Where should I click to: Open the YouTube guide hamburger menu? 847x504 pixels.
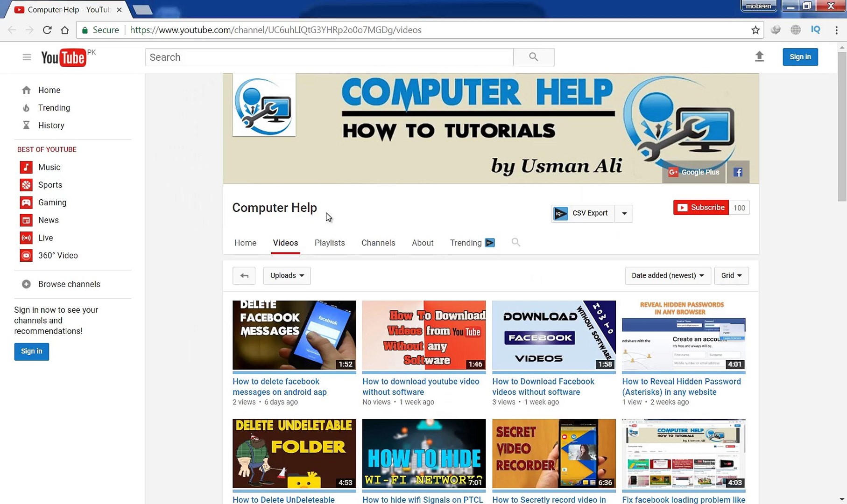pos(27,57)
